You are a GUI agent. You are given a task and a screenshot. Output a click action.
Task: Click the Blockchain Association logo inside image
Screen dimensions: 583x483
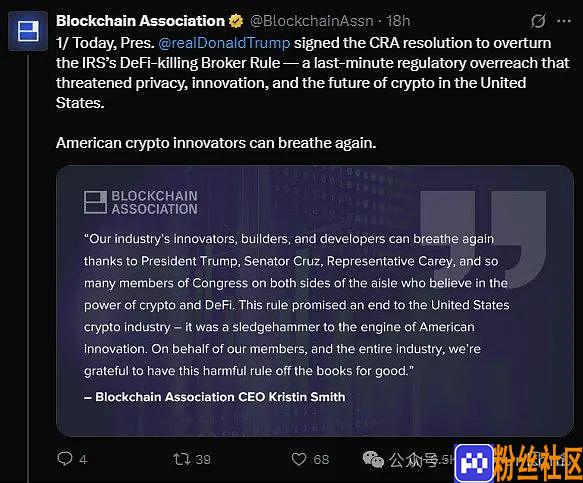[x=141, y=203]
